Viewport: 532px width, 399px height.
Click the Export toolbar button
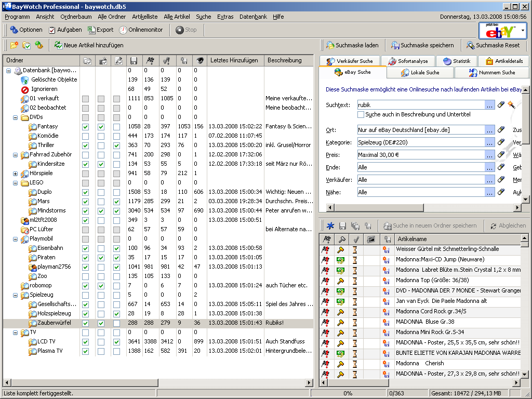100,30
